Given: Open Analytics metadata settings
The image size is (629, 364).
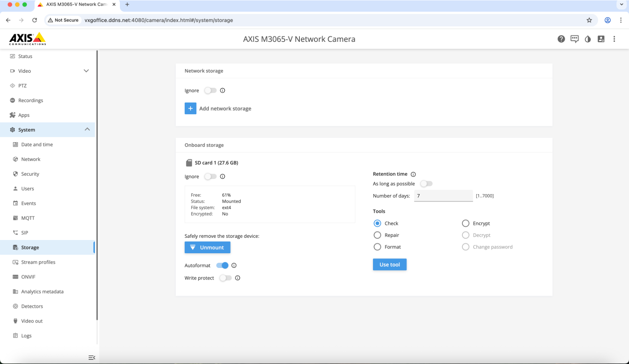Looking at the screenshot, I should click(48, 291).
